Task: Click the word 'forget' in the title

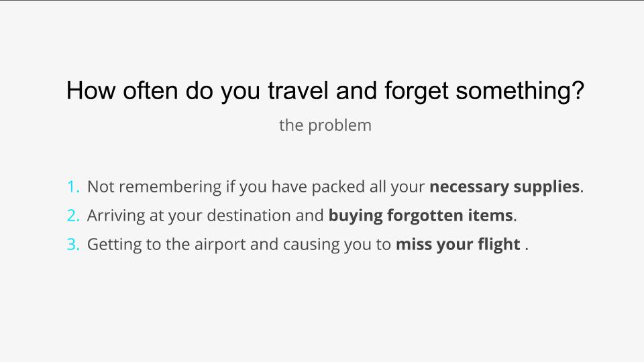Action: point(417,92)
